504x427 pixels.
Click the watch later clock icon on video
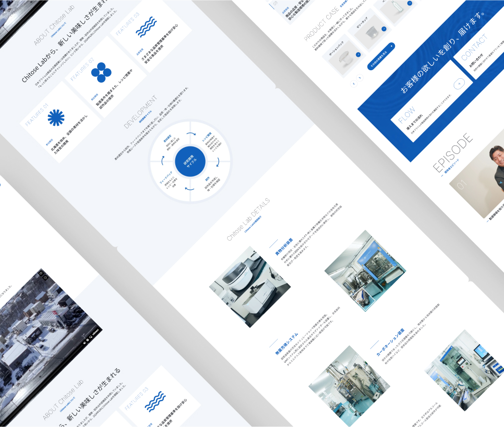pos(46,278)
